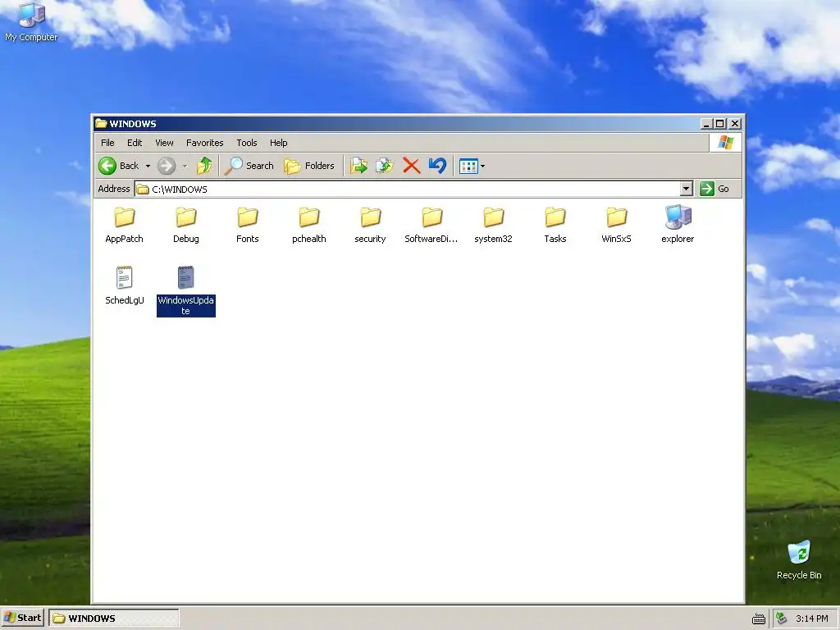The height and width of the screenshot is (630, 840).
Task: Click the greyed Forward arrow button
Action: (x=167, y=166)
